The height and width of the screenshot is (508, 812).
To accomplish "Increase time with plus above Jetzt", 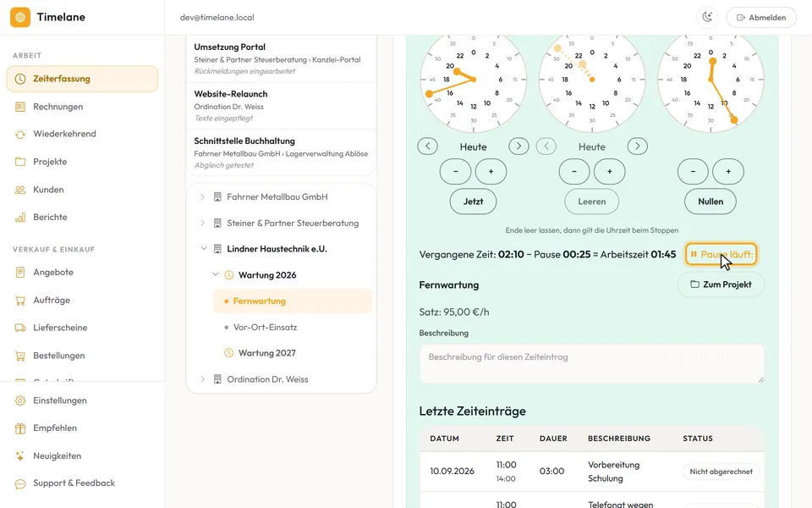I will [491, 172].
